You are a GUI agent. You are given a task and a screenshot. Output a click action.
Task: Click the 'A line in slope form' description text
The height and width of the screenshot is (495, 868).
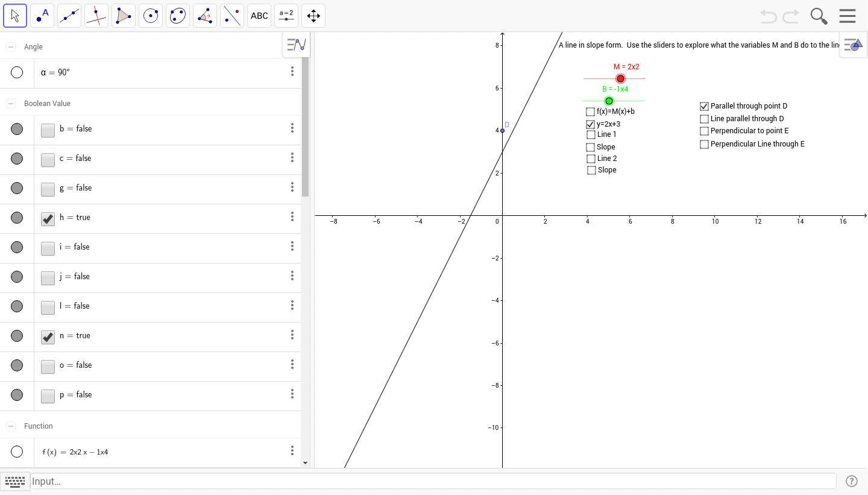tap(699, 45)
